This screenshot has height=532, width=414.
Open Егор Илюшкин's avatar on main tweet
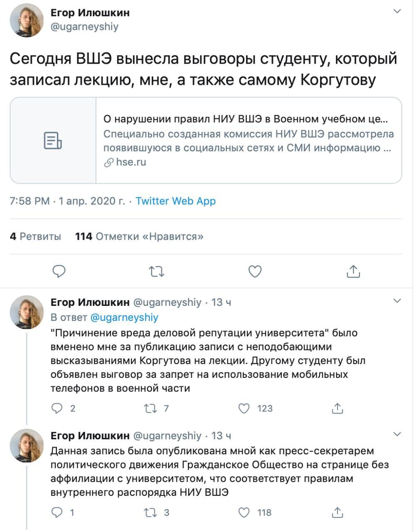pyautogui.click(x=27, y=20)
